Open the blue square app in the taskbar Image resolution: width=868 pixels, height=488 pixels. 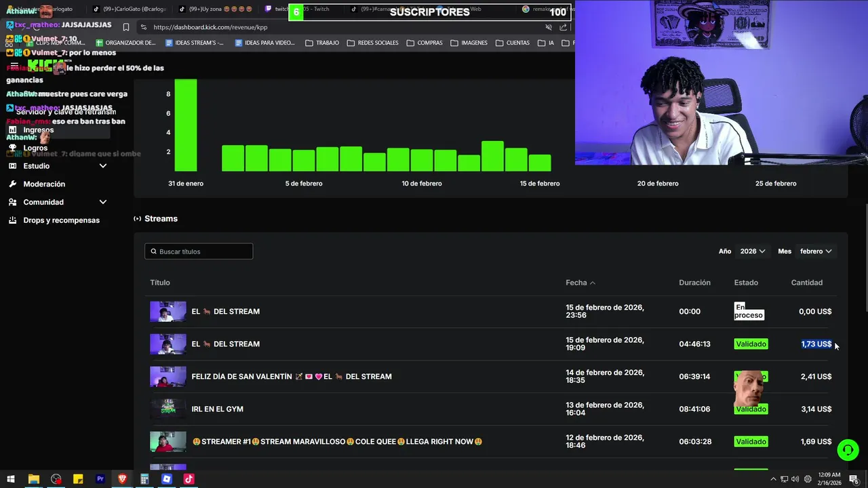tap(167, 479)
